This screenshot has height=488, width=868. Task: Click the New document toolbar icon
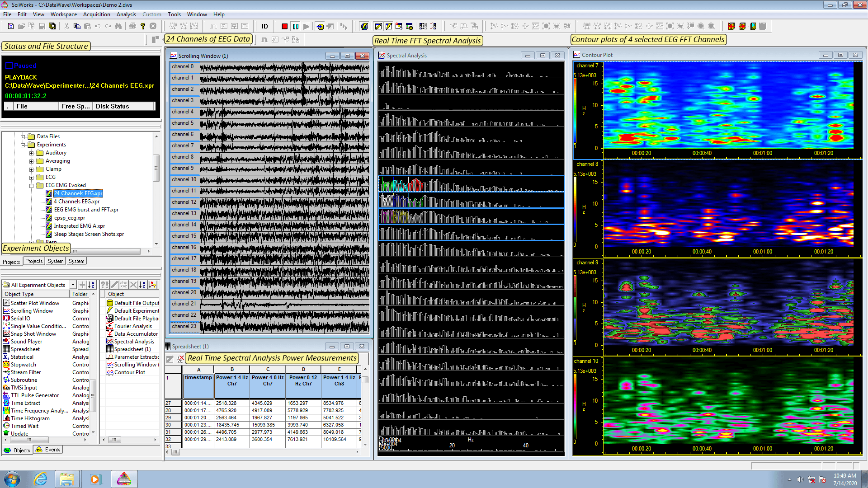10,26
